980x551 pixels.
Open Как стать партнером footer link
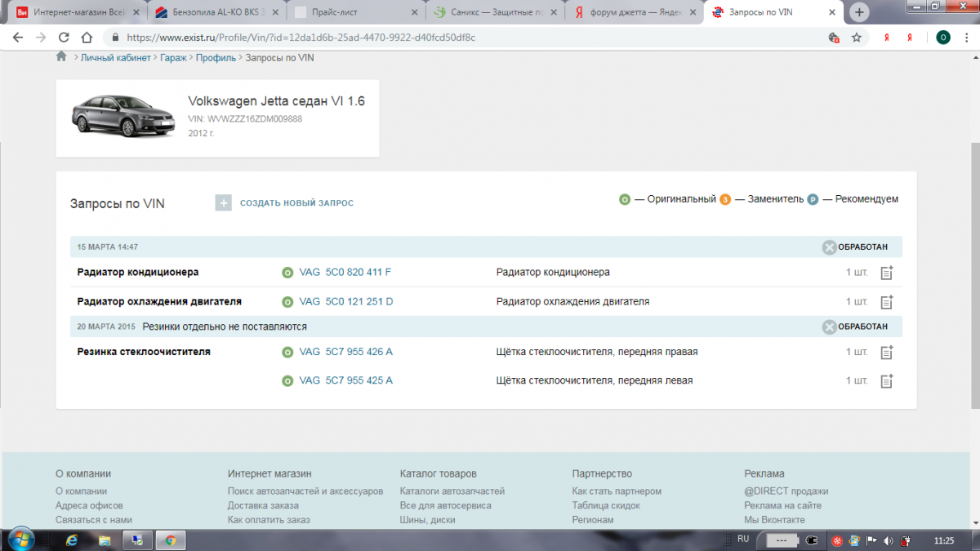(617, 491)
